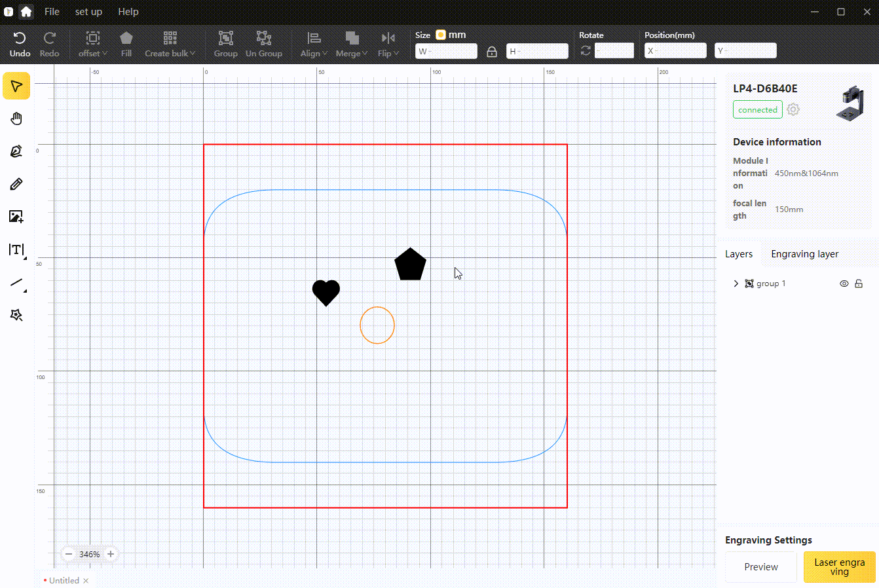The image size is (879, 588).
Task: Select the pen path tool
Action: pos(16,151)
